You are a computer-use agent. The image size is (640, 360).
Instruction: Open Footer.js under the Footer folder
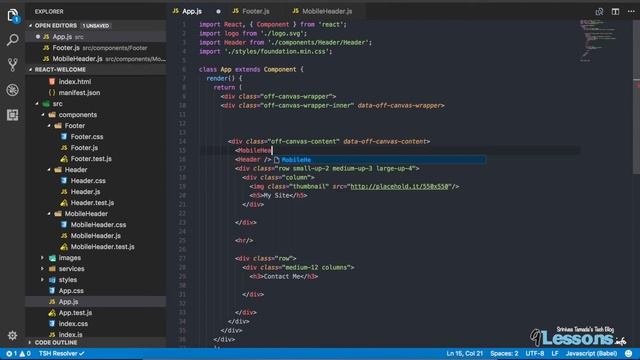[x=84, y=148]
